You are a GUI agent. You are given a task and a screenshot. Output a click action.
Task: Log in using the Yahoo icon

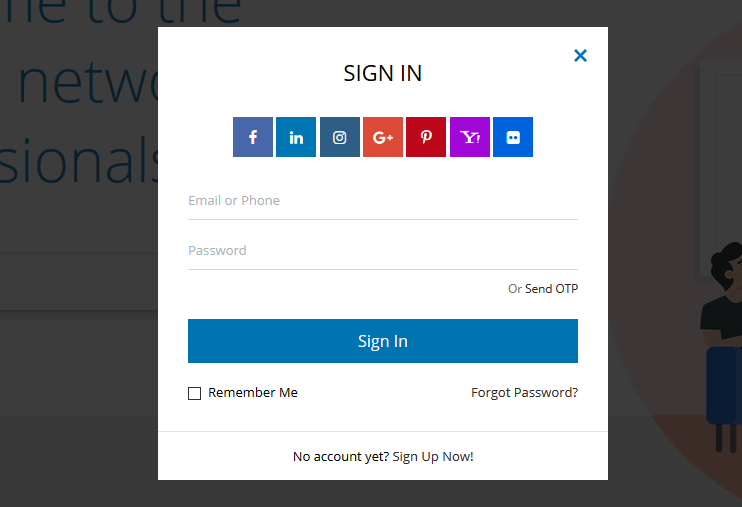pos(470,137)
